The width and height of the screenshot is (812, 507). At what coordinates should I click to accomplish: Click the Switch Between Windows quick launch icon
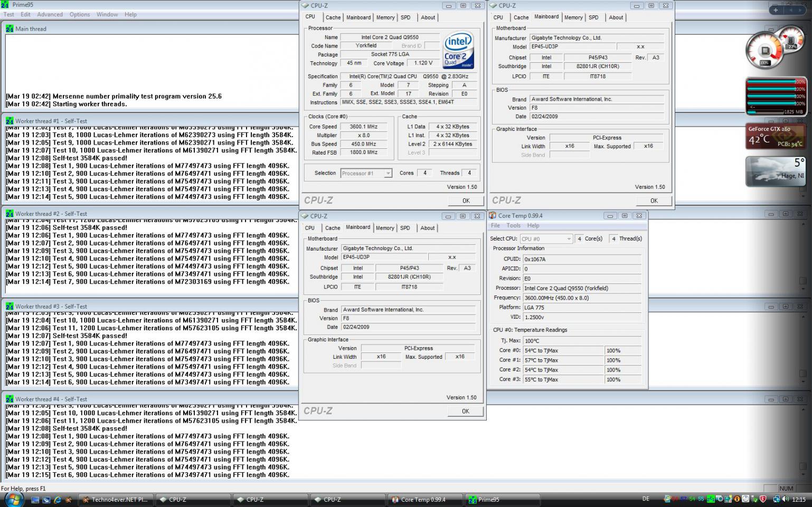[46, 500]
